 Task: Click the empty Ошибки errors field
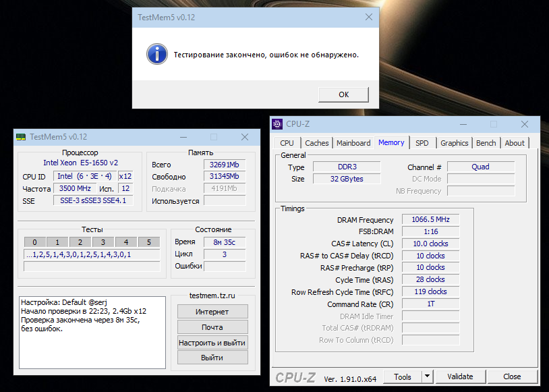tap(225, 267)
